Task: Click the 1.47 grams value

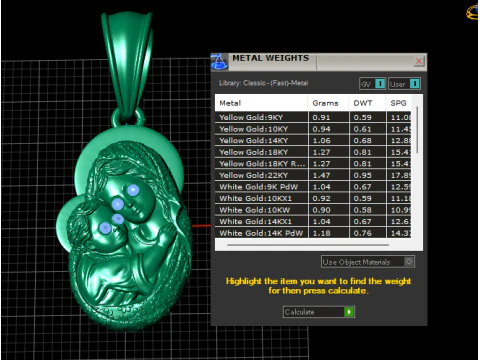Action: tap(321, 175)
